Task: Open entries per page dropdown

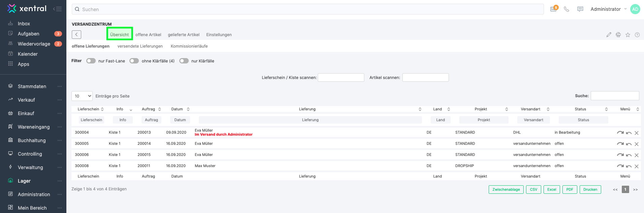Action: click(x=82, y=96)
